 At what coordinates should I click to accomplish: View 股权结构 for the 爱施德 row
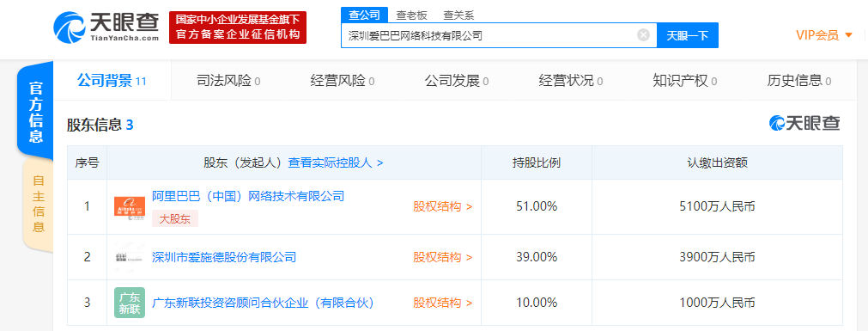tap(443, 257)
